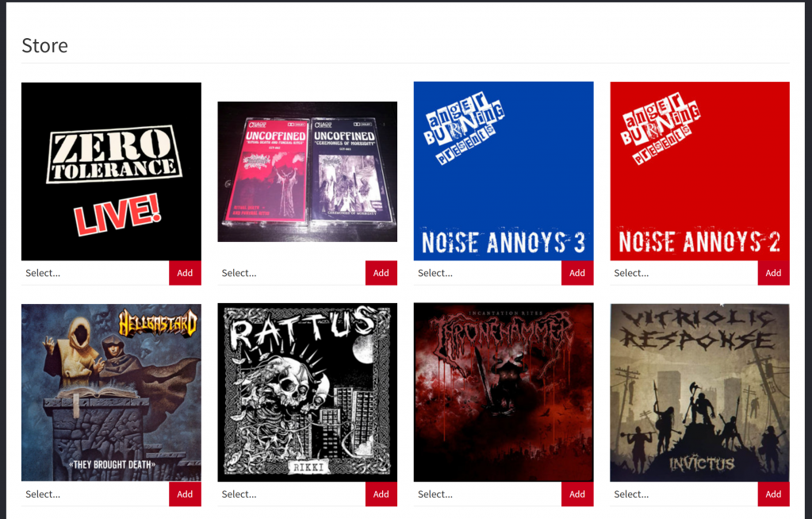The width and height of the screenshot is (812, 519).
Task: Expand Select dropdown under Noise Annoys 3
Action: (x=488, y=273)
